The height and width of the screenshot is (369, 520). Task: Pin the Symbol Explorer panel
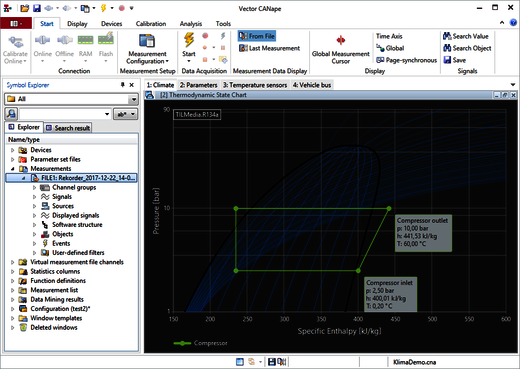[x=122, y=85]
